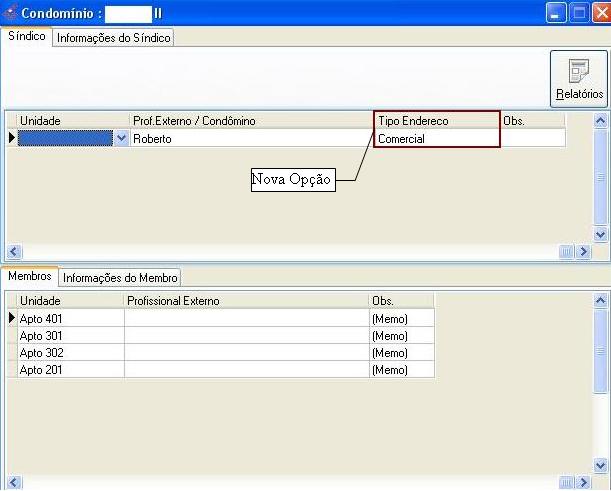Select the Apto 401 row
Image resolution: width=611 pixels, height=491 pixels.
[70, 318]
